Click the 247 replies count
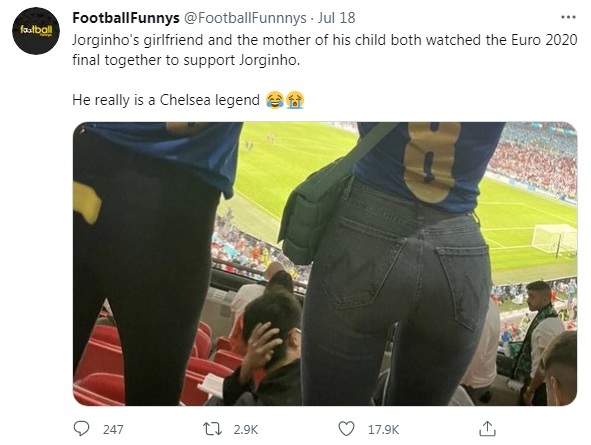The width and height of the screenshot is (591, 445). point(113,430)
